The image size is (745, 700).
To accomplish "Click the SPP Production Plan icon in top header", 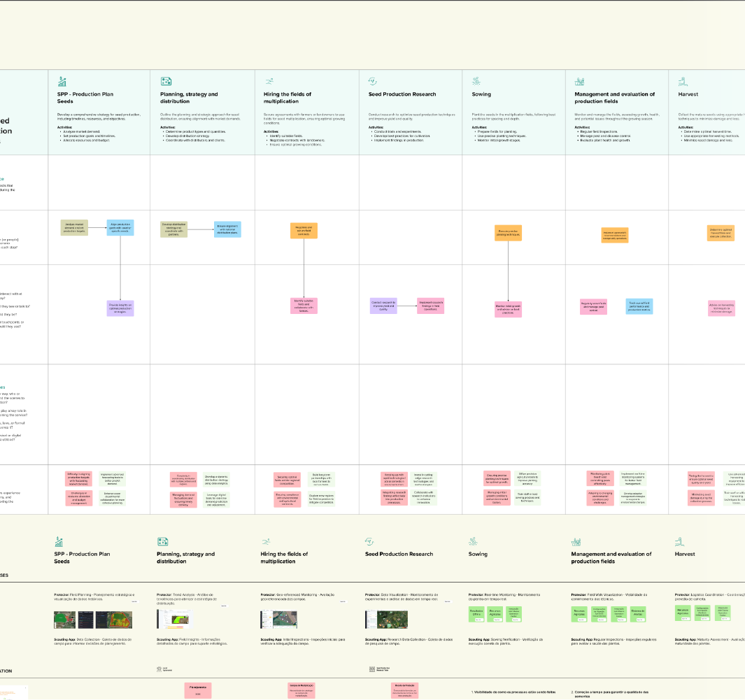I will click(62, 81).
